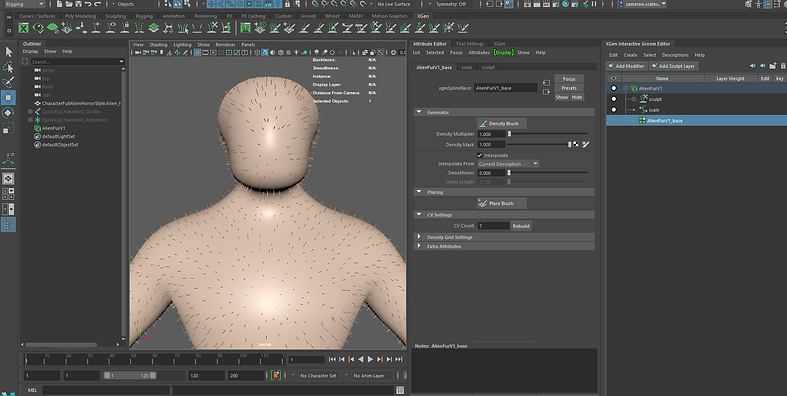Switch to the Sculpting shelf tab

pos(115,16)
